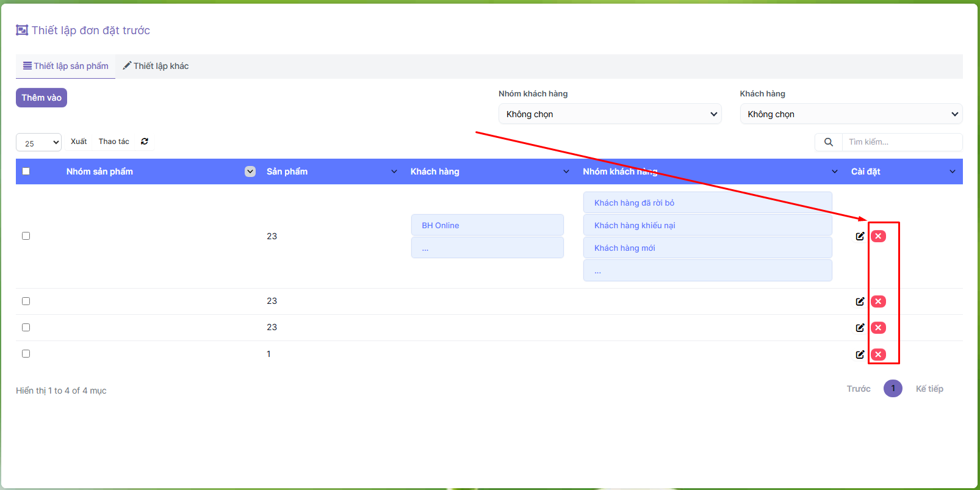Screen dimensions: 980x490
Task: Click the edit icon for product 1 row
Action: [860, 355]
